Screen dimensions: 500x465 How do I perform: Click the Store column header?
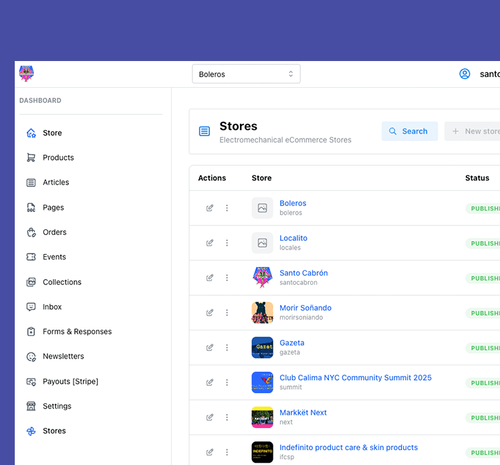(x=262, y=178)
